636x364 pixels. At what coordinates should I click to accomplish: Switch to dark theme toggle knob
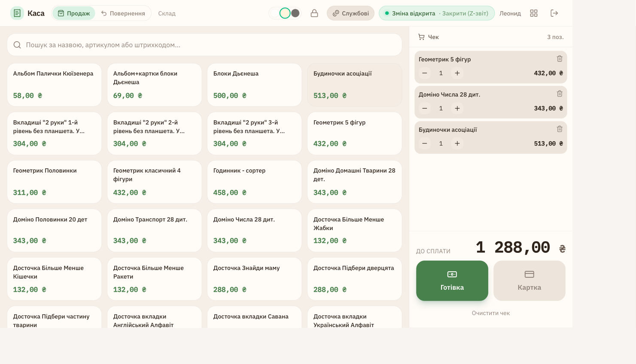295,13
